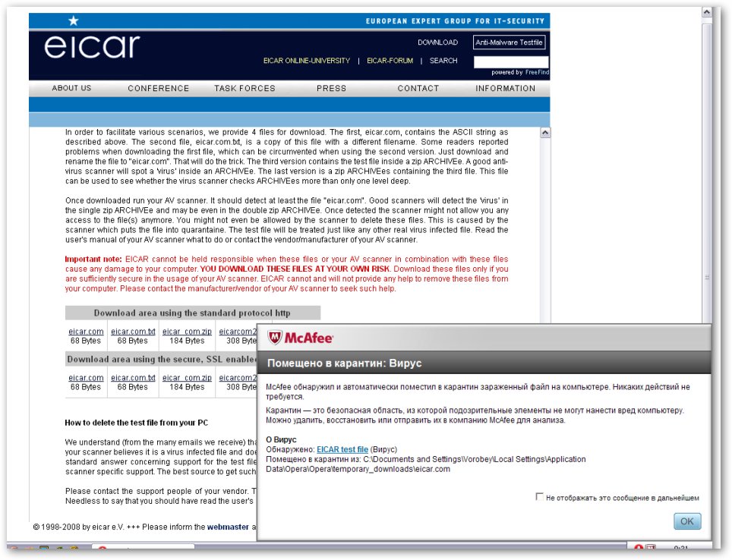Click the webmaster link in footer
This screenshot has width=732, height=560.
[228, 527]
